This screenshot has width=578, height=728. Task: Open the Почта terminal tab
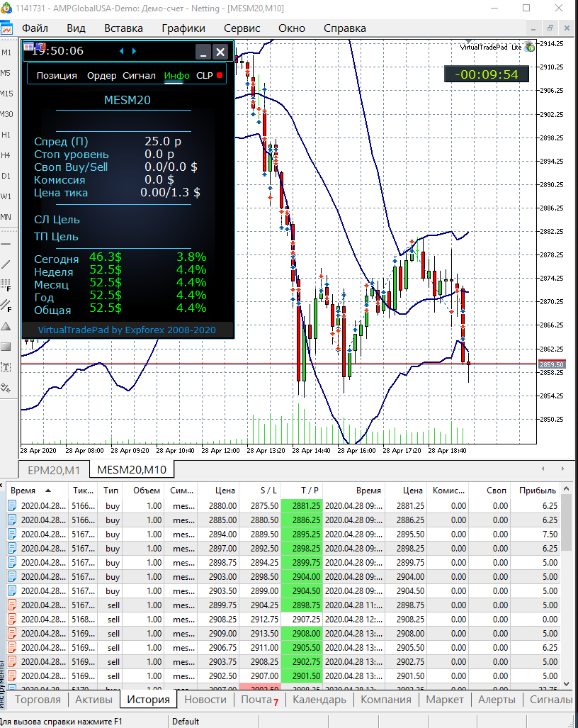pos(260,699)
